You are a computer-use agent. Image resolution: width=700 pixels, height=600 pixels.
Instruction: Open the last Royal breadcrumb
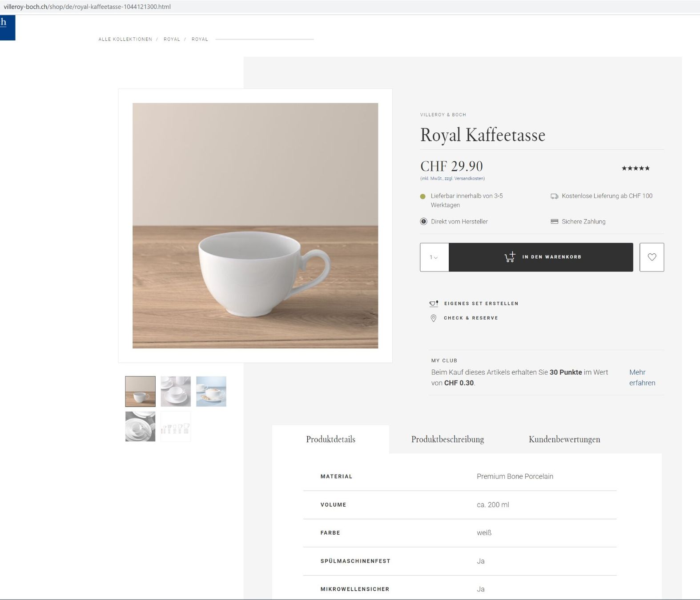point(200,39)
